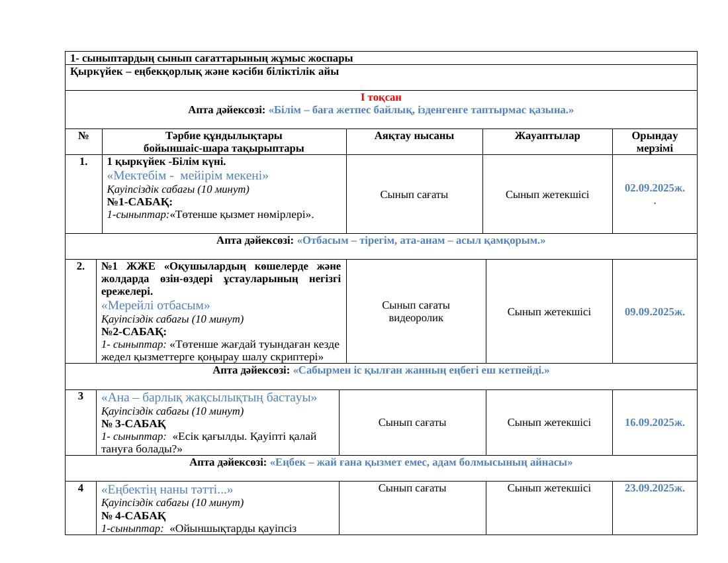This screenshot has height=563, width=728.
Task: Click the date 23.09.2025ж.
Action: [x=654, y=488]
